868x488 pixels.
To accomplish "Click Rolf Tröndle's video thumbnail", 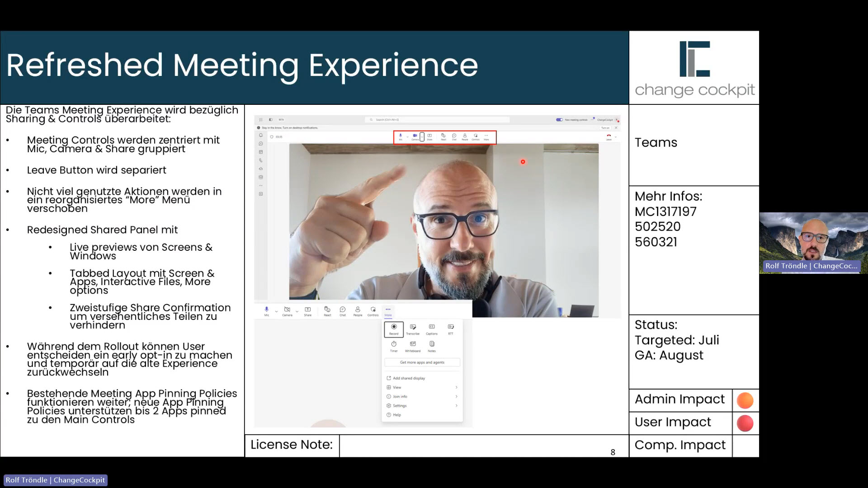I will click(x=813, y=243).
